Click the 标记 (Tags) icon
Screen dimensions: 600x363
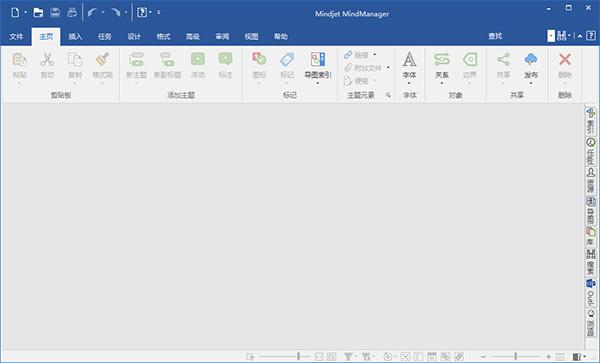287,59
